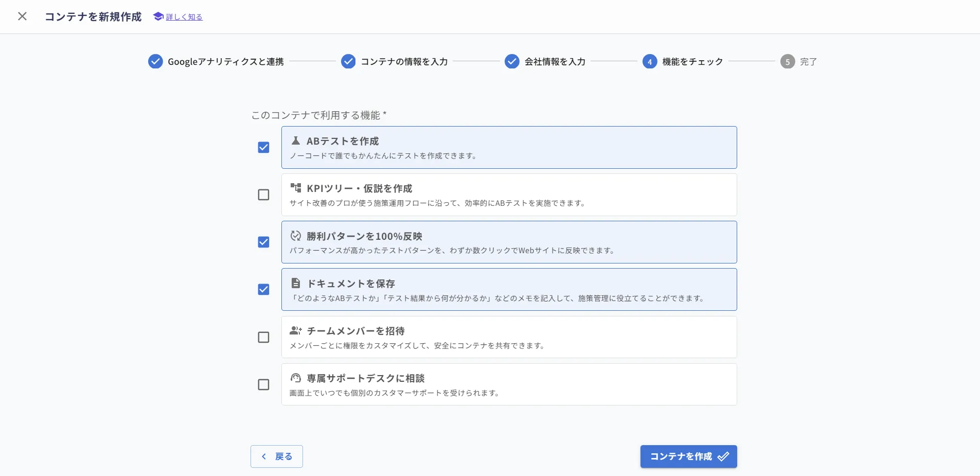
Task: Check the 専属サポートデスクに相談 checkbox
Action: click(x=263, y=384)
